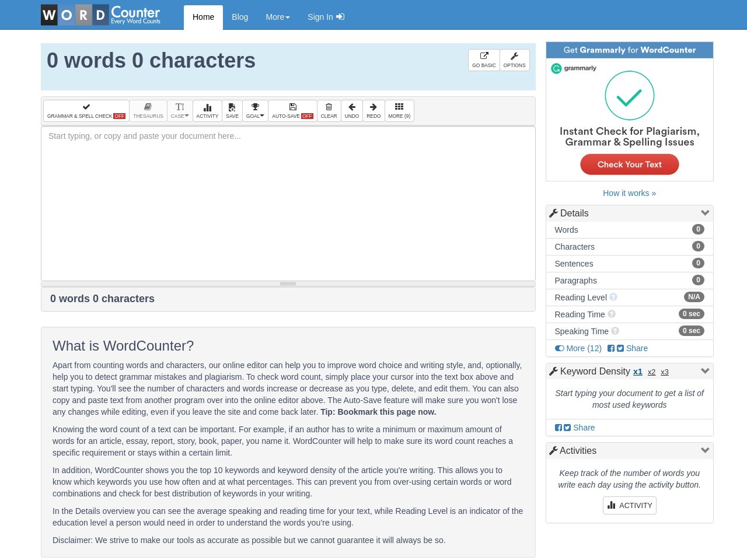Click the Grammarly green checkmark graphic
This screenshot has width=747, height=560.
click(629, 96)
